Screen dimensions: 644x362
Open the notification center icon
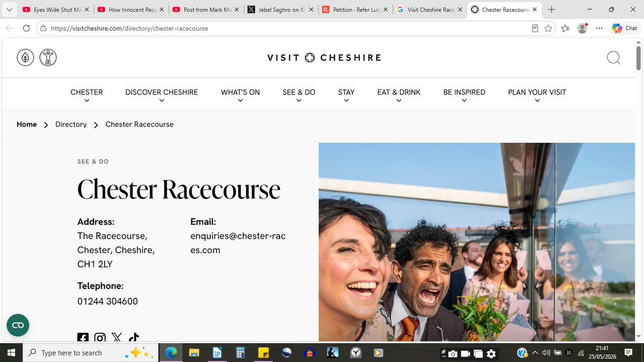[628, 353]
